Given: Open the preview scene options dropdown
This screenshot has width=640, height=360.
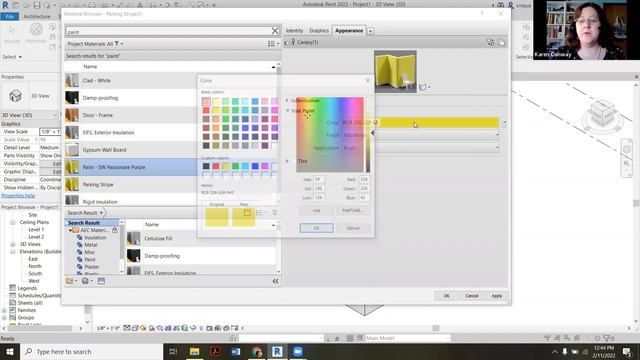Looking at the screenshot, I should tap(424, 87).
